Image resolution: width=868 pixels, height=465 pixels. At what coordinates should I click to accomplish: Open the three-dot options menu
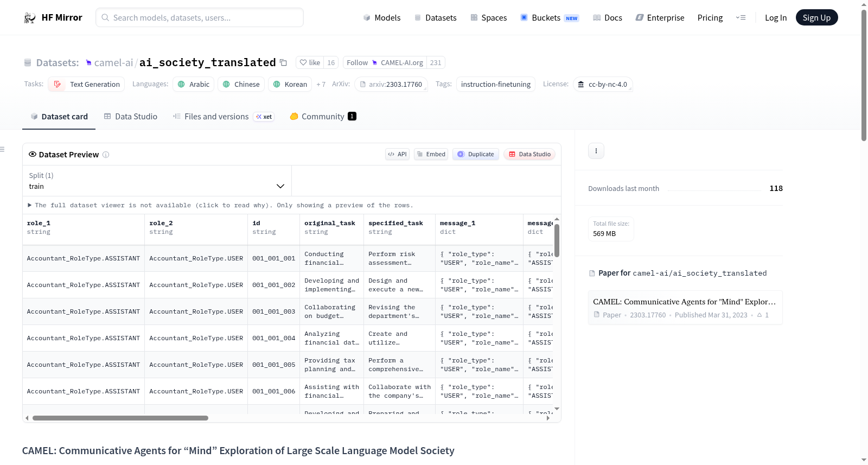point(596,151)
